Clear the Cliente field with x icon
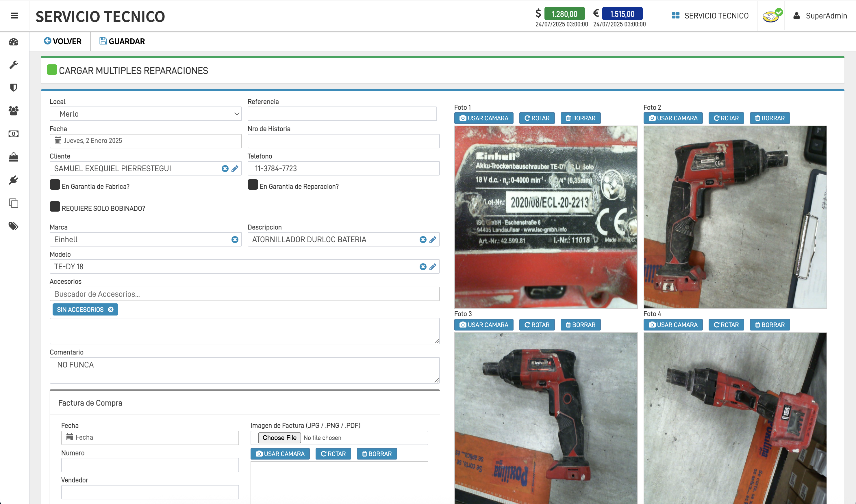 tap(225, 169)
